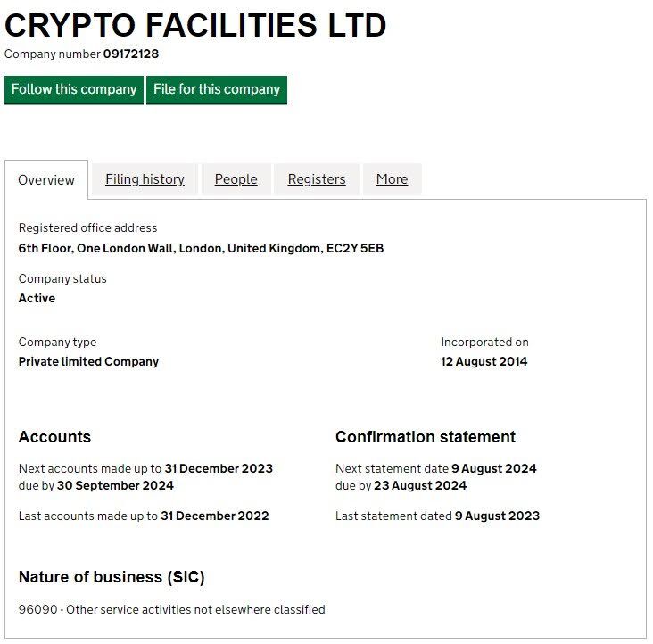
Task: Click the last statement date 9 August 2023
Action: 497,516
